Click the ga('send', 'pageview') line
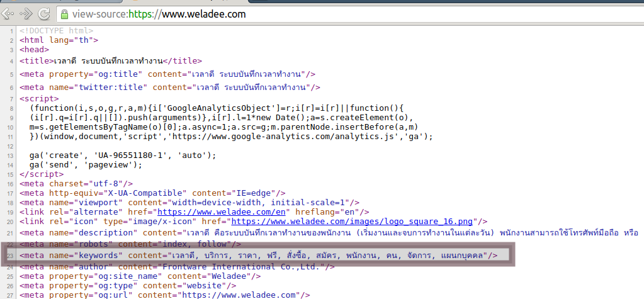 pyautogui.click(x=86, y=165)
